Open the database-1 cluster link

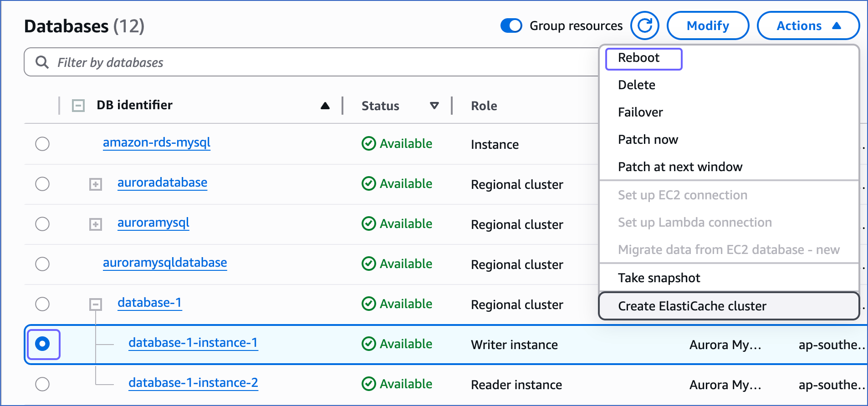150,303
